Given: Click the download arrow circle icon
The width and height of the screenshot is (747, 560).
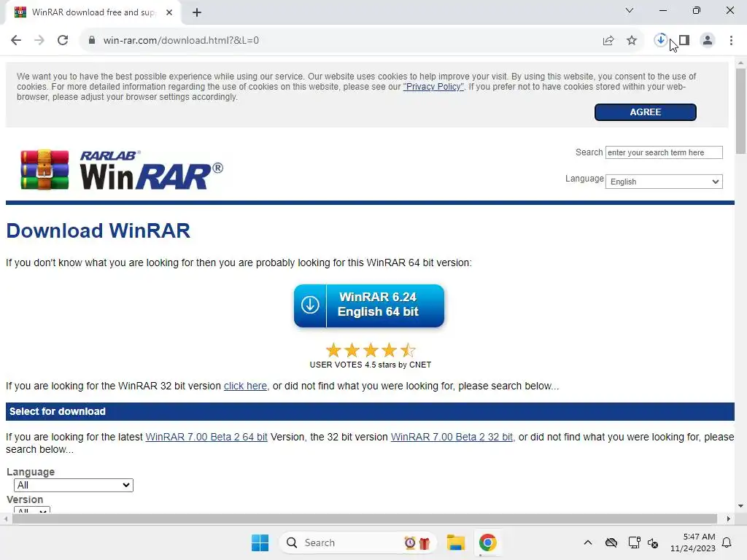Looking at the screenshot, I should point(310,305).
